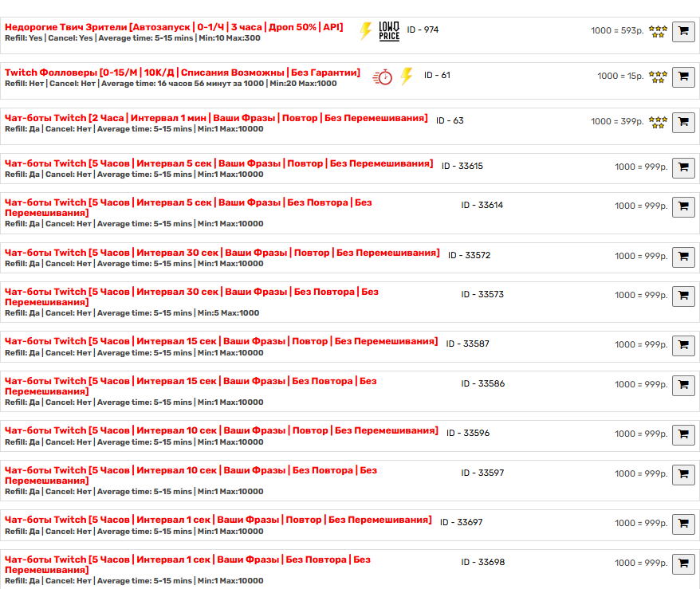Click details line with Min:10 Max:300
The width and height of the screenshot is (700, 589).
[x=132, y=38]
